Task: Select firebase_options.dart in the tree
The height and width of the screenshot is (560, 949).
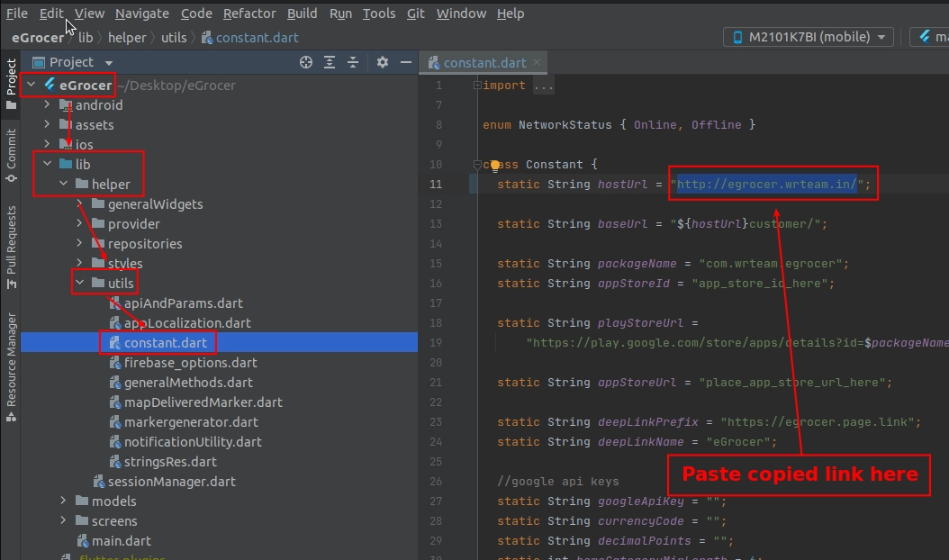Action: point(191,363)
